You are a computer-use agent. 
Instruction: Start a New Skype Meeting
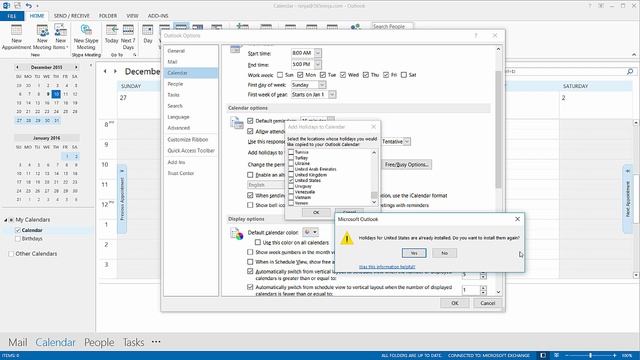pos(86,38)
